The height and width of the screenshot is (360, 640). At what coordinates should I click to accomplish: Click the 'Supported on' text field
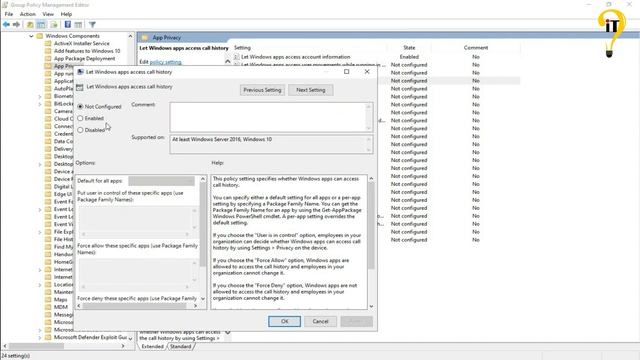[268, 144]
